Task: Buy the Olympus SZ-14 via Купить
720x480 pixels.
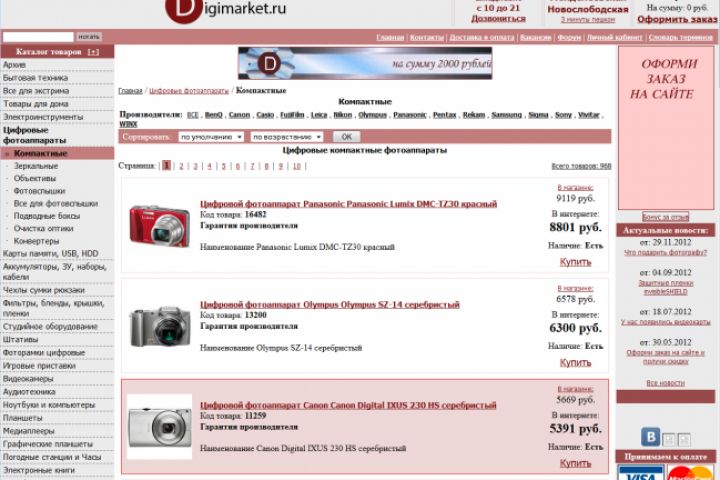Action: [575, 362]
